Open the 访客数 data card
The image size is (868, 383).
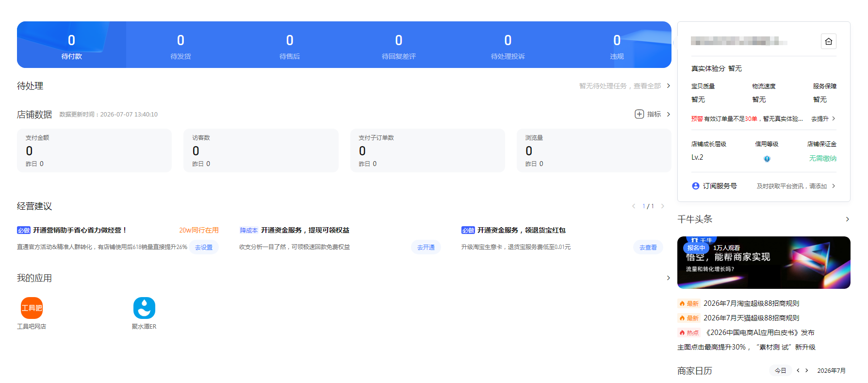click(261, 150)
